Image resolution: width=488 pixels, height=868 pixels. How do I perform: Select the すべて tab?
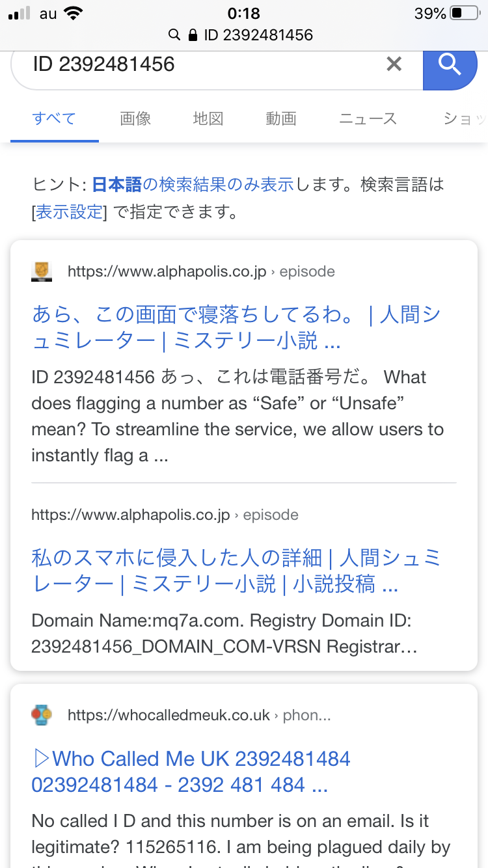point(54,118)
